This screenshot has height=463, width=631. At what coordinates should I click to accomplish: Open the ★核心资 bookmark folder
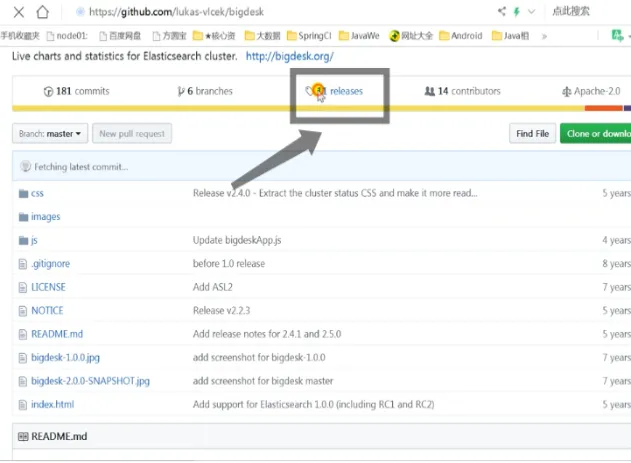click(x=214, y=36)
